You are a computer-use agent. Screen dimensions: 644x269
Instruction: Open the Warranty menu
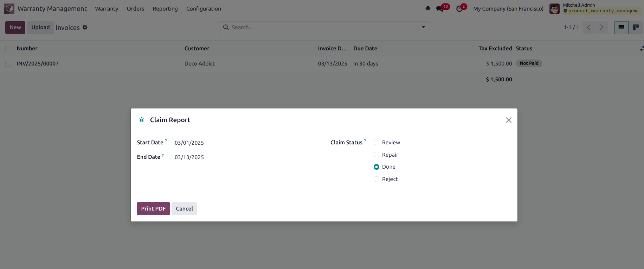click(107, 9)
